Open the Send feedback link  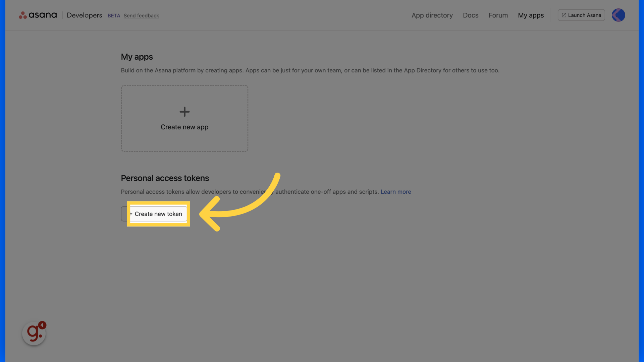[x=141, y=16]
